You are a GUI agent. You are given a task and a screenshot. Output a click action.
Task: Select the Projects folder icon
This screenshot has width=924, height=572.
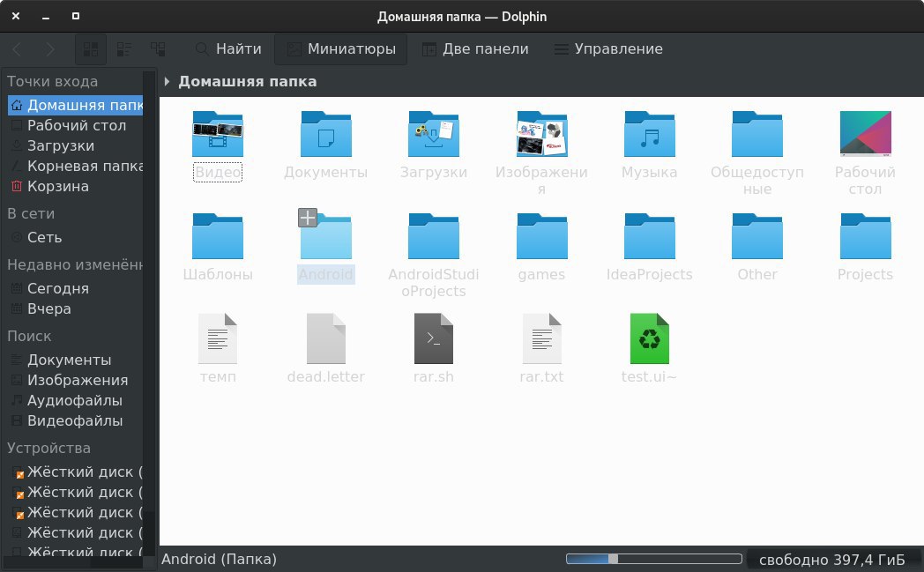click(x=865, y=236)
